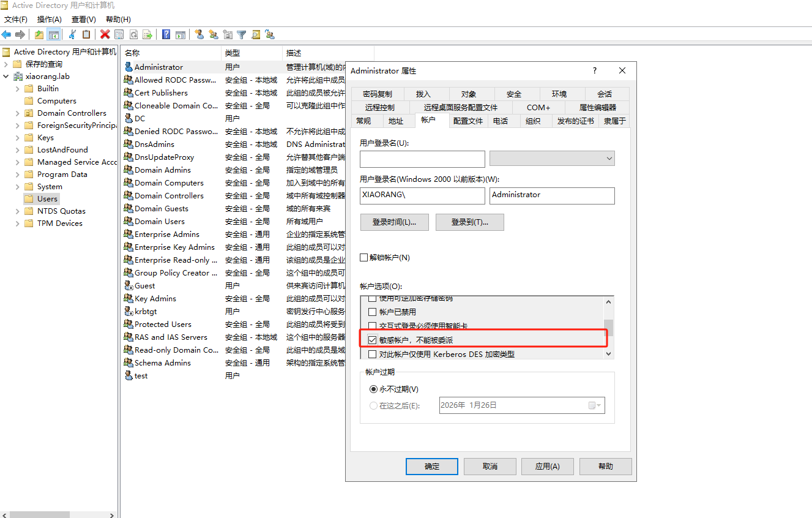Open the 操作(A) menu
The height and width of the screenshot is (518, 812).
50,20
